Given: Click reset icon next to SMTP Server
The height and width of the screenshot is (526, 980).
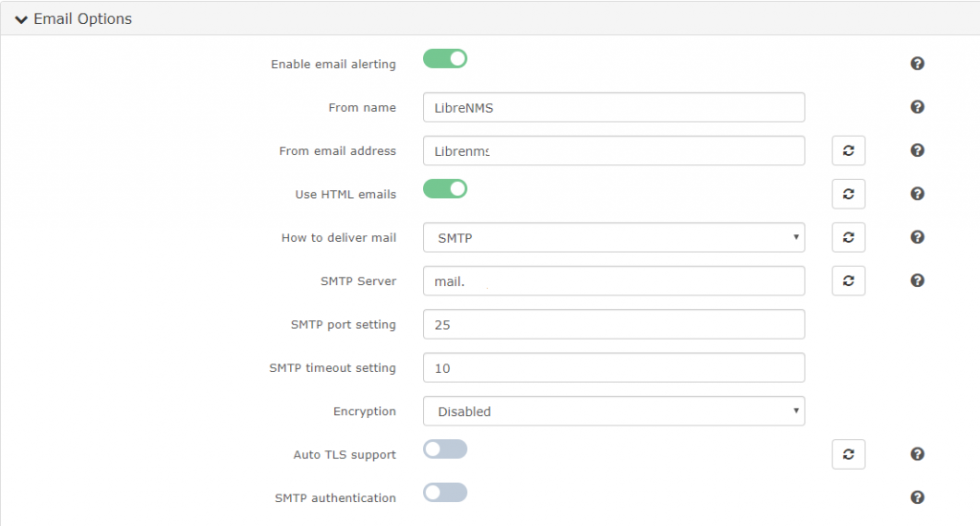Looking at the screenshot, I should 848,280.
